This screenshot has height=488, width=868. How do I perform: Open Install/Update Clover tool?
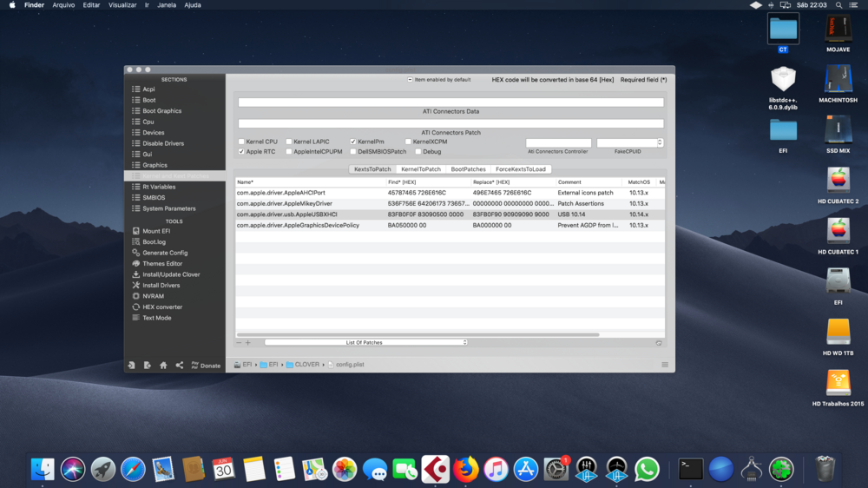coord(171,274)
